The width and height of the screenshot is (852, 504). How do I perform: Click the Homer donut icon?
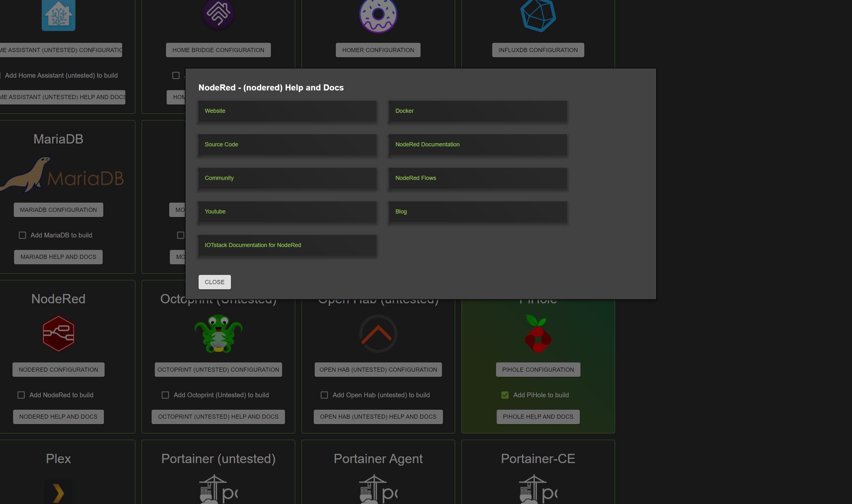click(378, 15)
